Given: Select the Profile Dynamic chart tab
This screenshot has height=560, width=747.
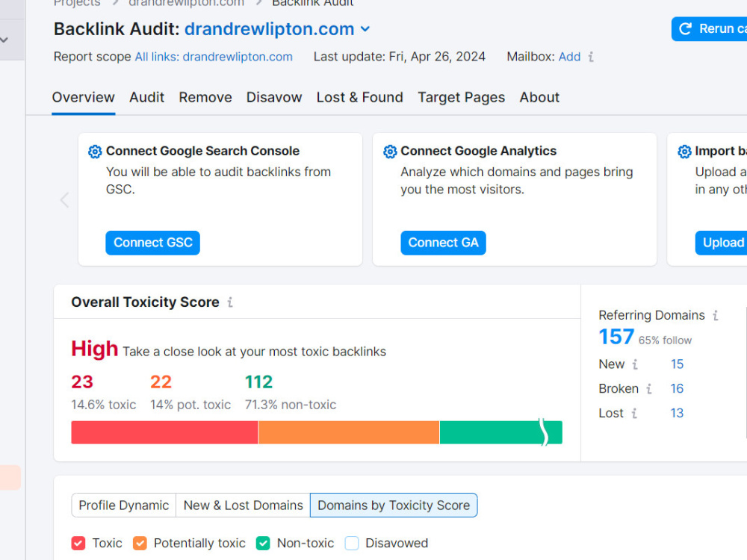Looking at the screenshot, I should coord(124,505).
